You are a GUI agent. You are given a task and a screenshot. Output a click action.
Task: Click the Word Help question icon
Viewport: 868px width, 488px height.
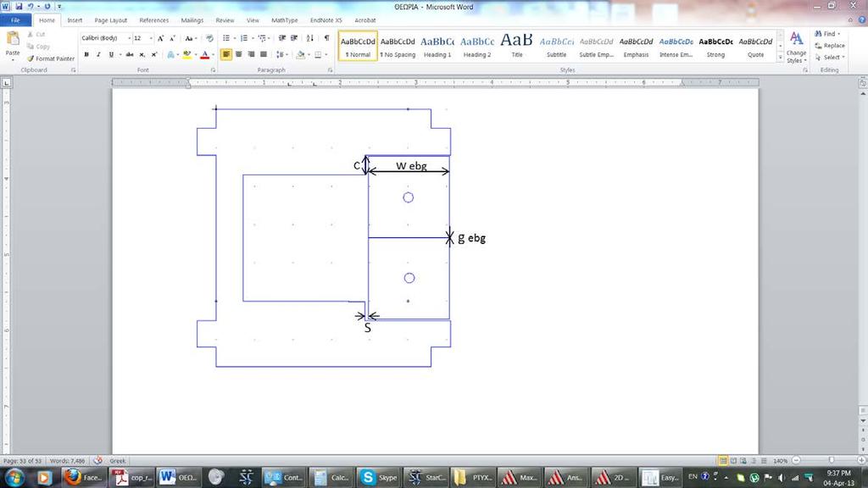[861, 20]
